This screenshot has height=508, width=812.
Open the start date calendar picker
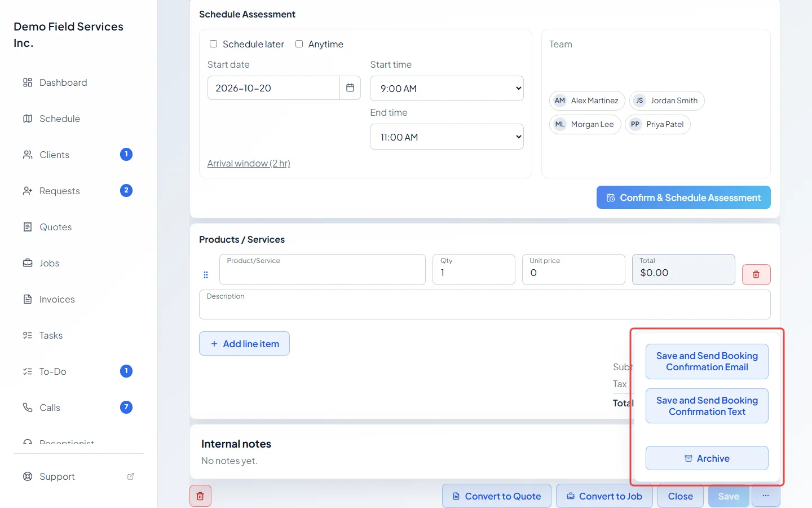[350, 88]
